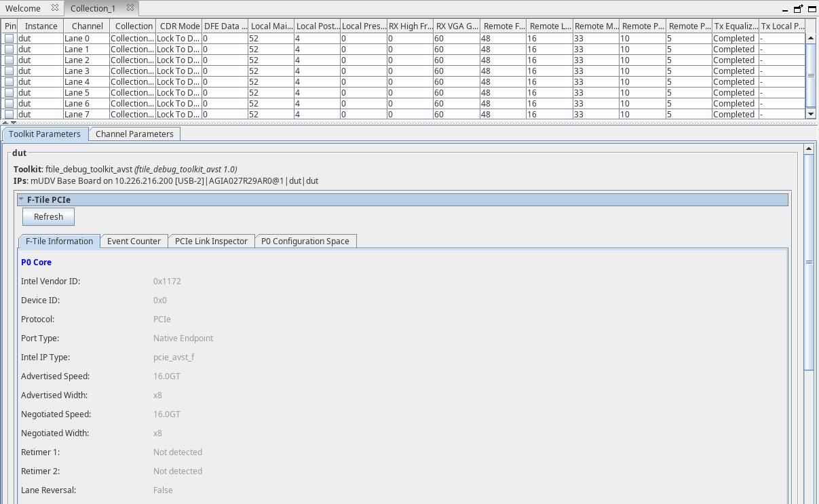Close the Welcome tab
The width and height of the screenshot is (819, 504).
pos(56,8)
